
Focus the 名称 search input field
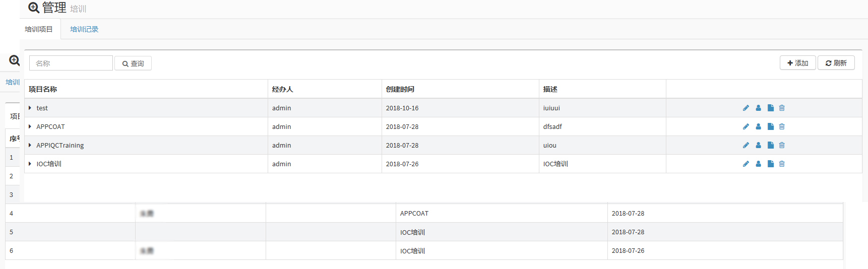[x=71, y=63]
